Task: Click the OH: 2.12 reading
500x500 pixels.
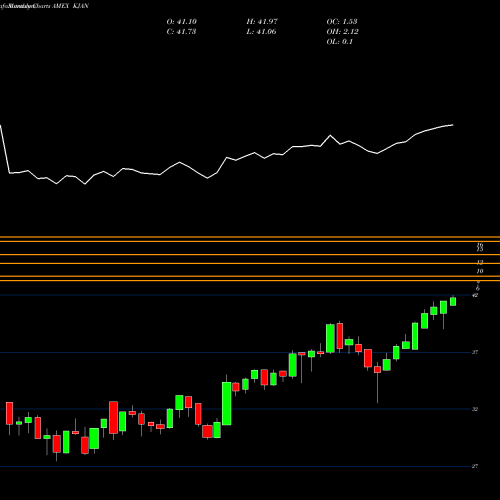Action: [x=342, y=32]
